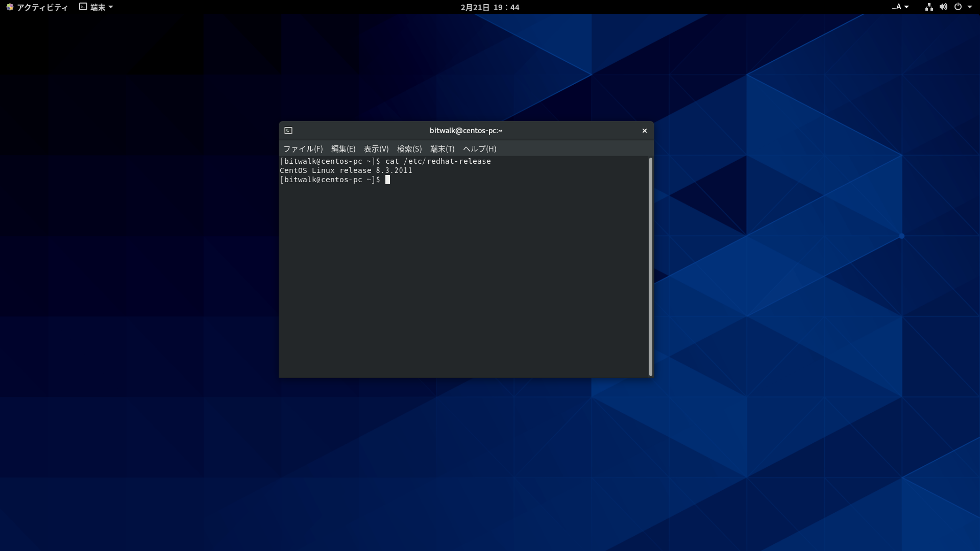Open the network status icon
This screenshot has height=551, width=980.
click(x=929, y=7)
